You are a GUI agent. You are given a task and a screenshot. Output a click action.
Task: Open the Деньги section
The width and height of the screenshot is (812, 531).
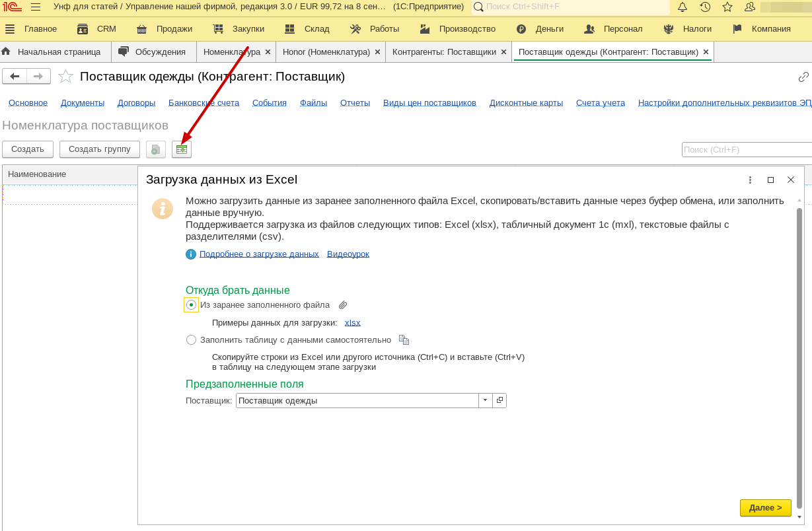pos(540,29)
